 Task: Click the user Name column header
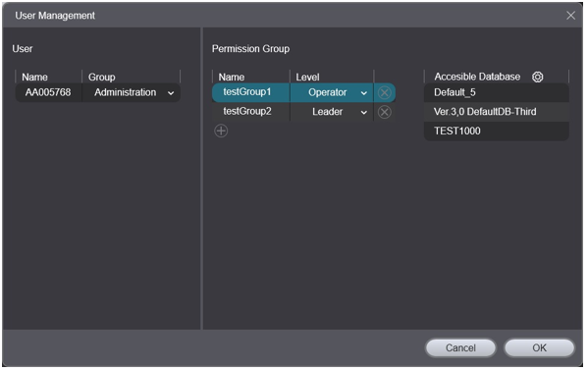tap(34, 78)
